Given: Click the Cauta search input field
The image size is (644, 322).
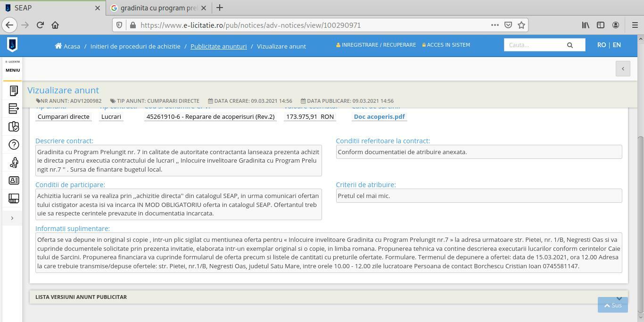Looking at the screenshot, I should tap(533, 45).
